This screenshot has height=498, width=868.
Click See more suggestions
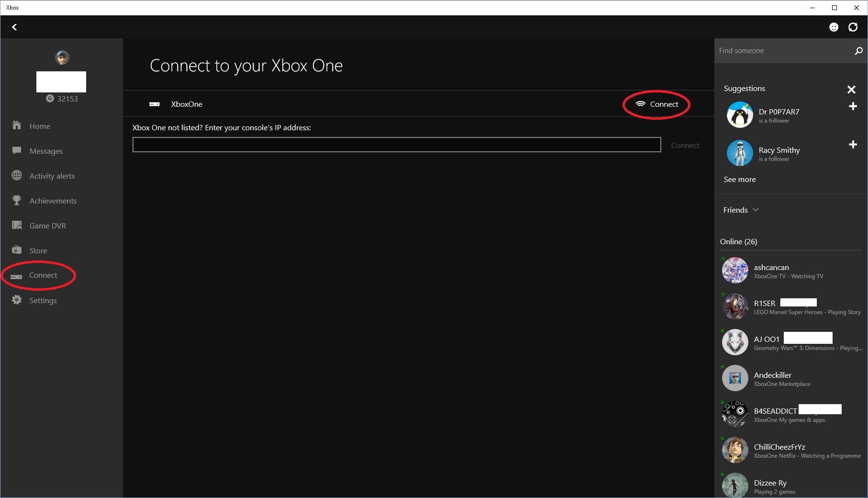pos(740,180)
